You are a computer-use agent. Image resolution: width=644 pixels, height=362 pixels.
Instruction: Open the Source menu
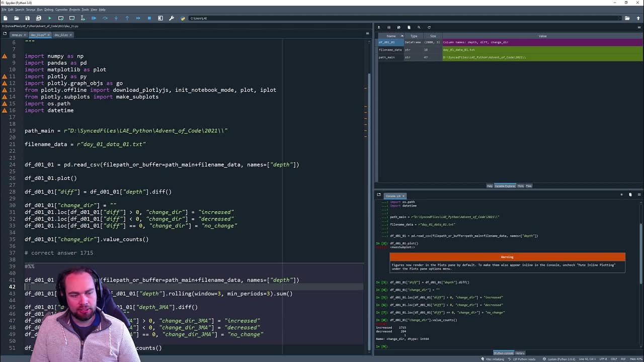coord(31,10)
